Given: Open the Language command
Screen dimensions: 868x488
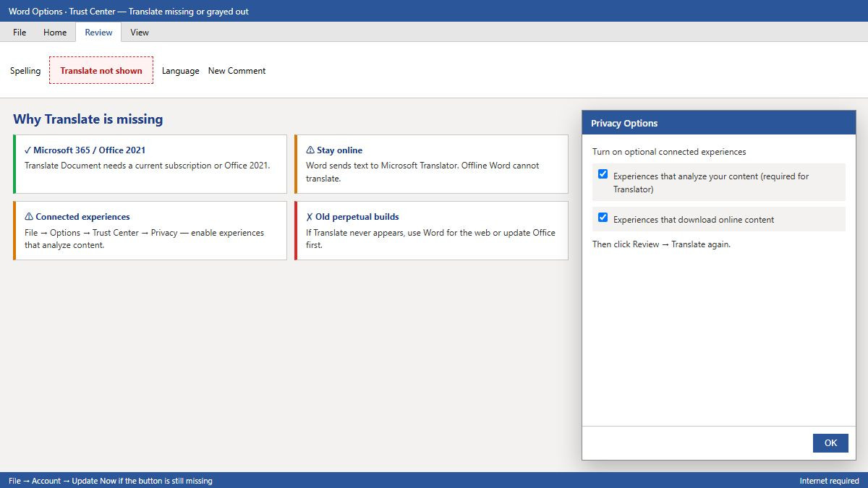Looking at the screenshot, I should (181, 71).
